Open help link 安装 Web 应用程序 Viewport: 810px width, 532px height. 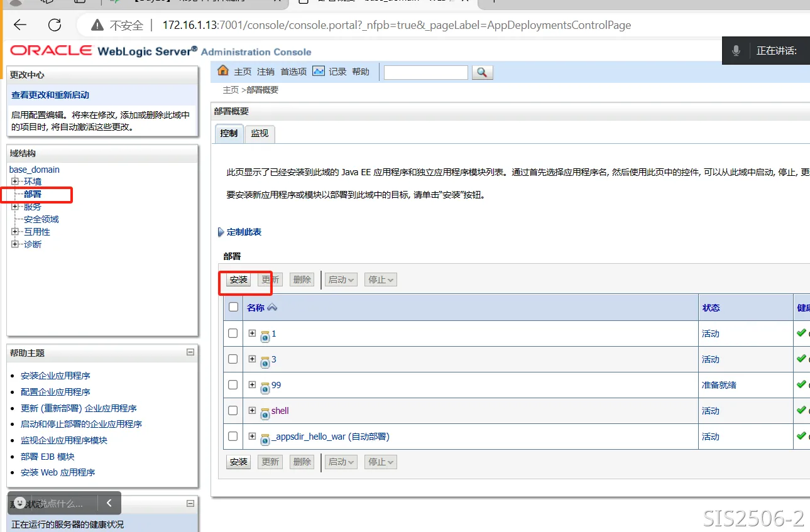(x=58, y=472)
